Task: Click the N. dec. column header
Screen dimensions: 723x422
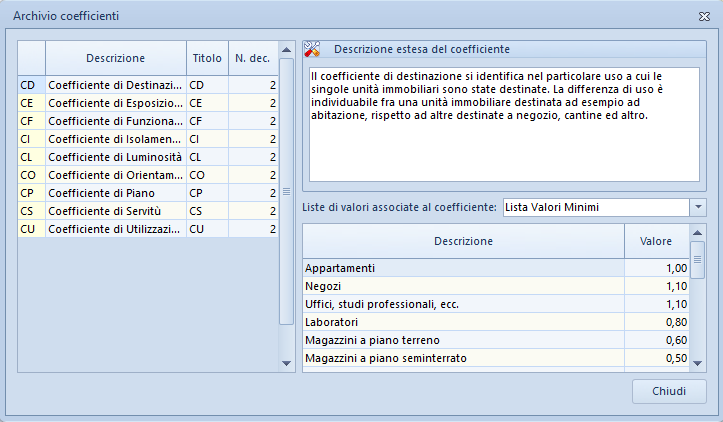Action: tap(253, 58)
